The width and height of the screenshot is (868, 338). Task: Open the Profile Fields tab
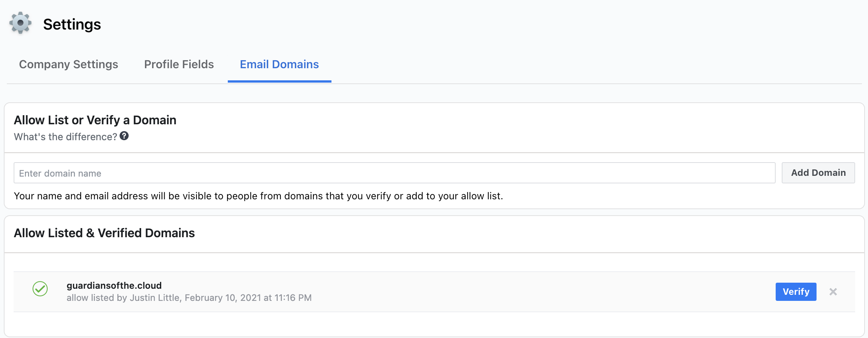[179, 64]
